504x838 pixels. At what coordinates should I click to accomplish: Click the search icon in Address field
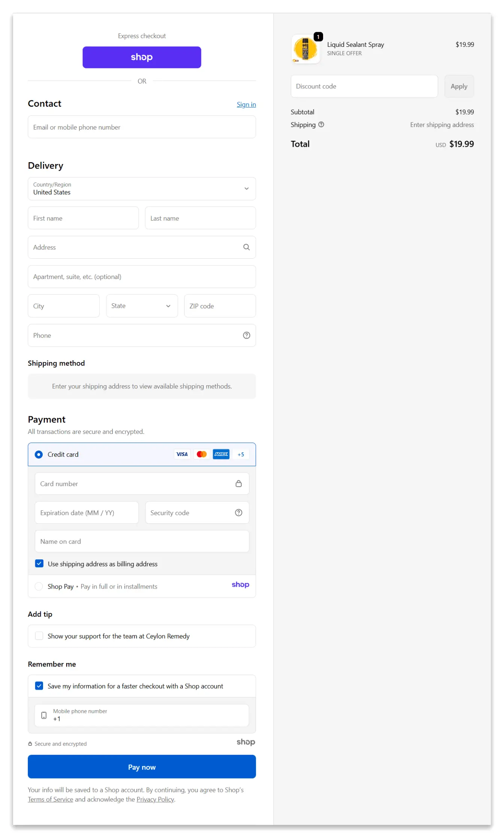(246, 247)
